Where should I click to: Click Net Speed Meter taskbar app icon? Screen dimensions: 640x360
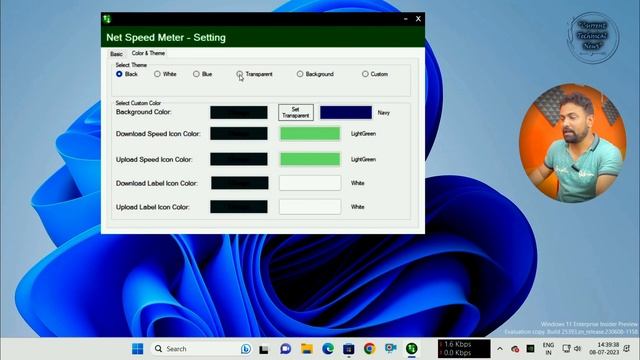(411, 349)
